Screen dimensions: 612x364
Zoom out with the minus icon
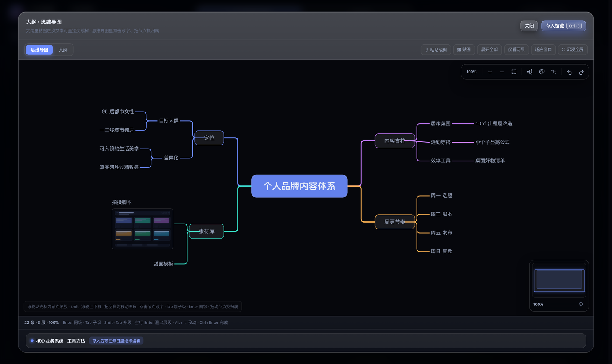point(502,72)
